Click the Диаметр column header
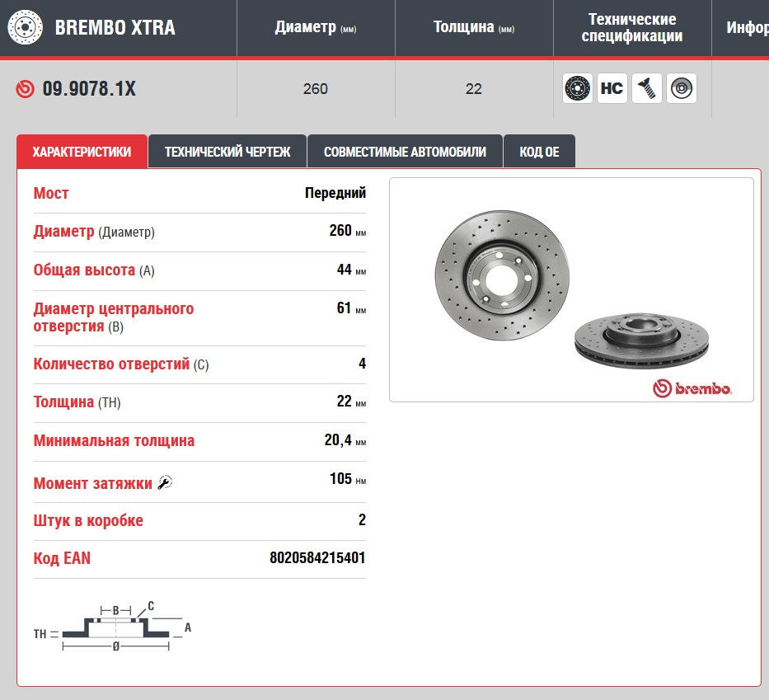This screenshot has height=700, width=769. (316, 27)
